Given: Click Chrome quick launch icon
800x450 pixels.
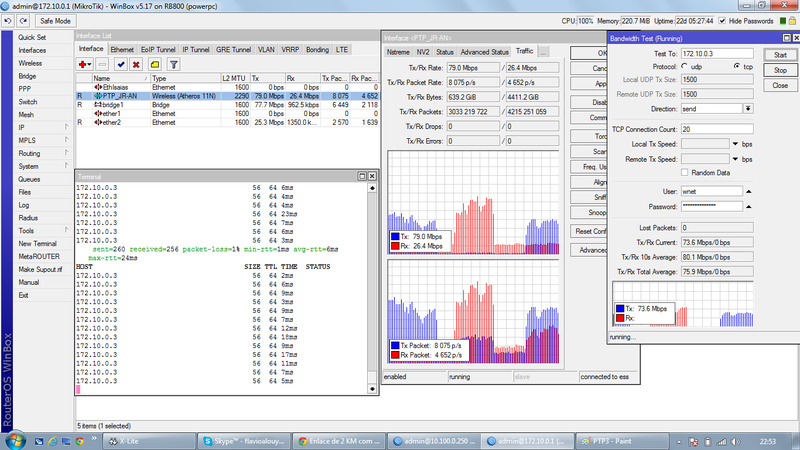Looking at the screenshot, I should point(80,441).
